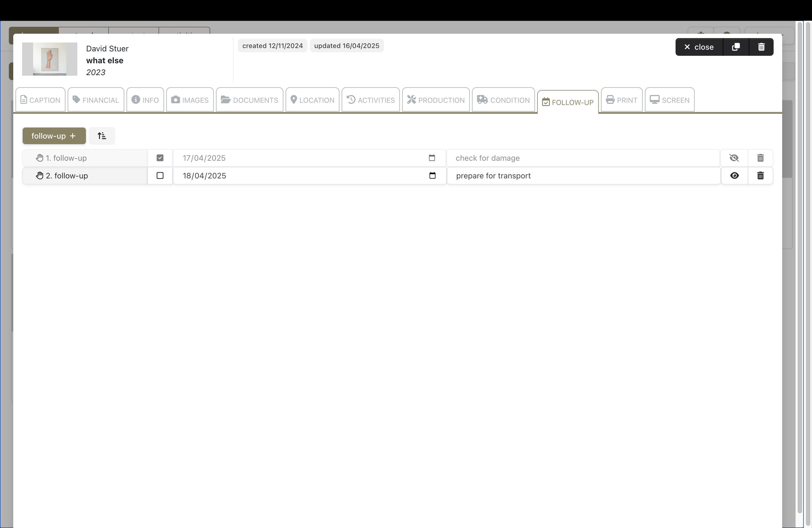
Task: Open the calendar picker for the 18/04/2025 date
Action: pyautogui.click(x=432, y=176)
